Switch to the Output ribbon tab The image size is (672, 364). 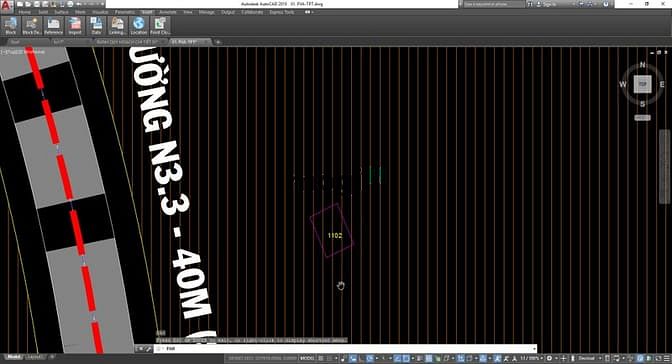coord(228,12)
